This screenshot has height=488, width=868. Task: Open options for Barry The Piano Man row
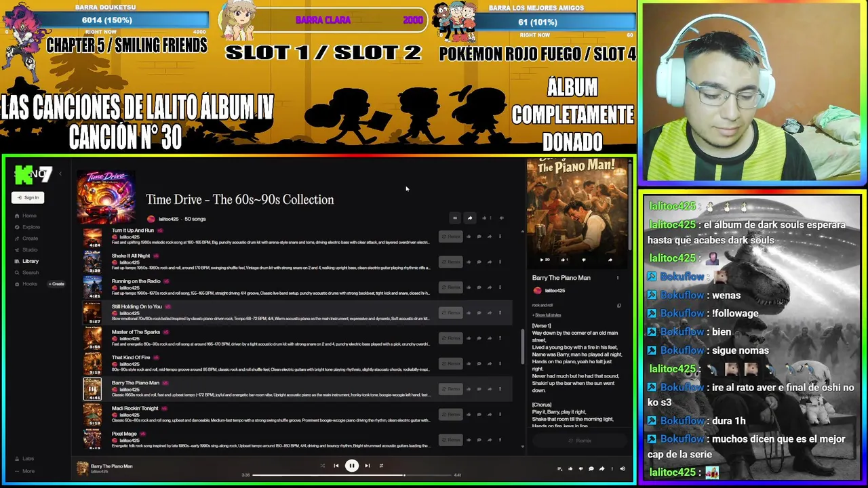click(x=500, y=389)
